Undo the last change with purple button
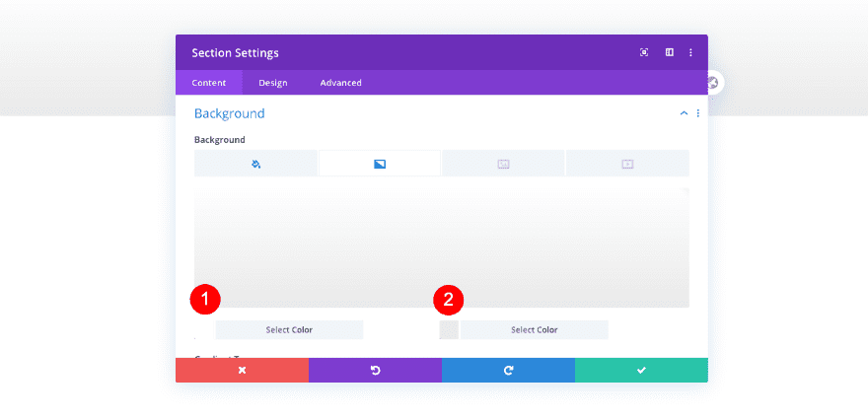This screenshot has width=868, height=420. tap(376, 370)
